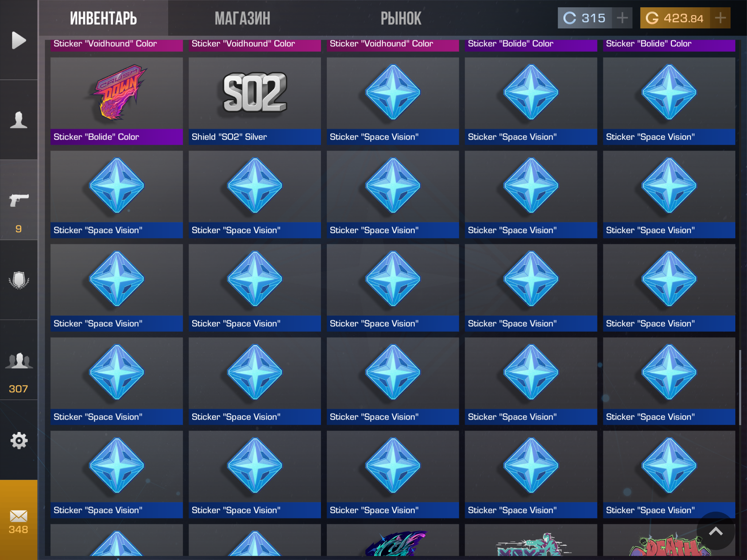Click the scroll-to-top chevron button
This screenshot has width=747, height=560.
(716, 531)
